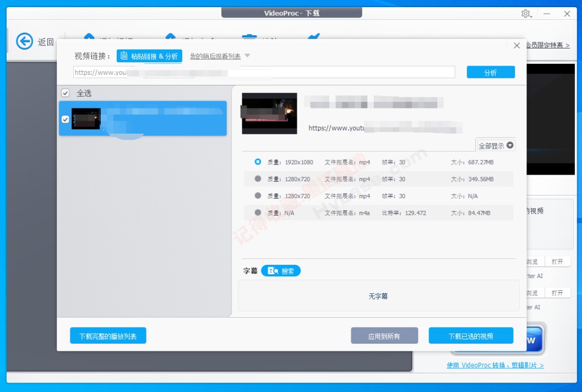Select 1280x720 mp4 size N/A option
Screen dimensions: 582x392
click(258, 195)
